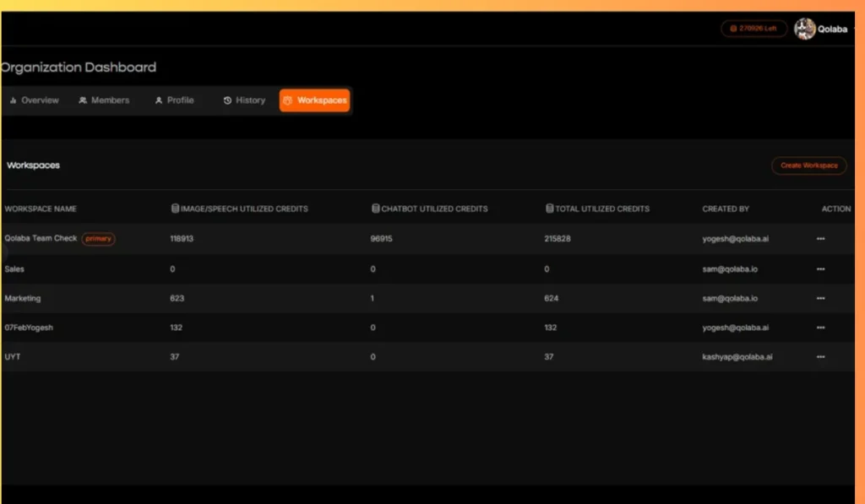Viewport: 865px width, 504px height.
Task: Open the Profile tab
Action: [174, 100]
